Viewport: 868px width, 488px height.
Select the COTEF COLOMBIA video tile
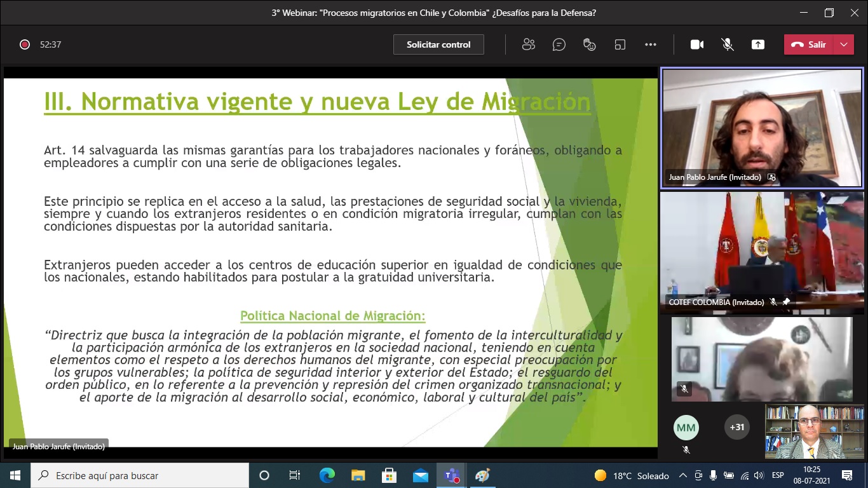[x=762, y=253]
